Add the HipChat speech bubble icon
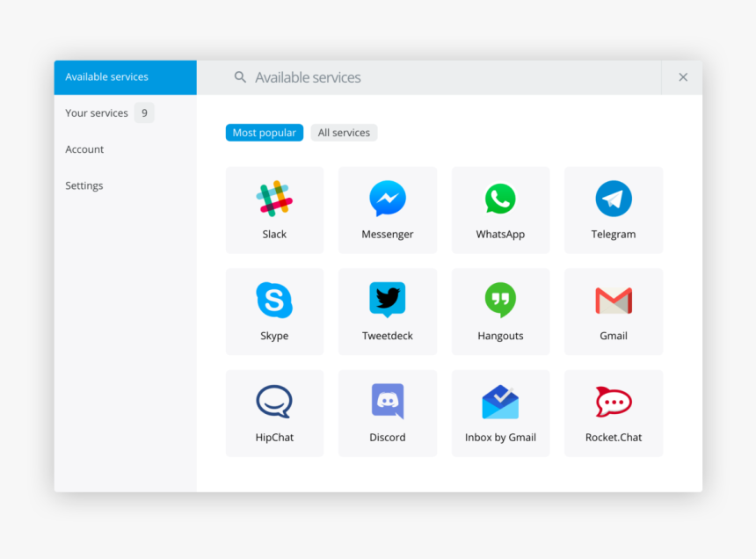 click(274, 402)
